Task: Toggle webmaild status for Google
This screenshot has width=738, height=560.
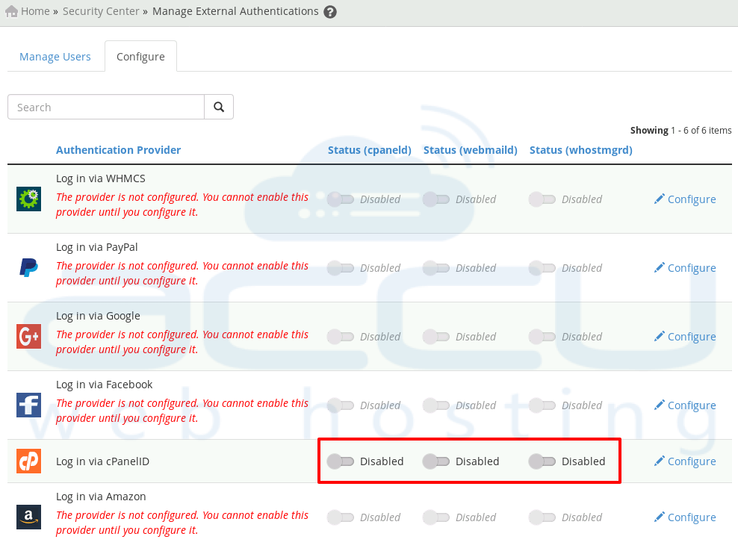Action: click(x=435, y=337)
